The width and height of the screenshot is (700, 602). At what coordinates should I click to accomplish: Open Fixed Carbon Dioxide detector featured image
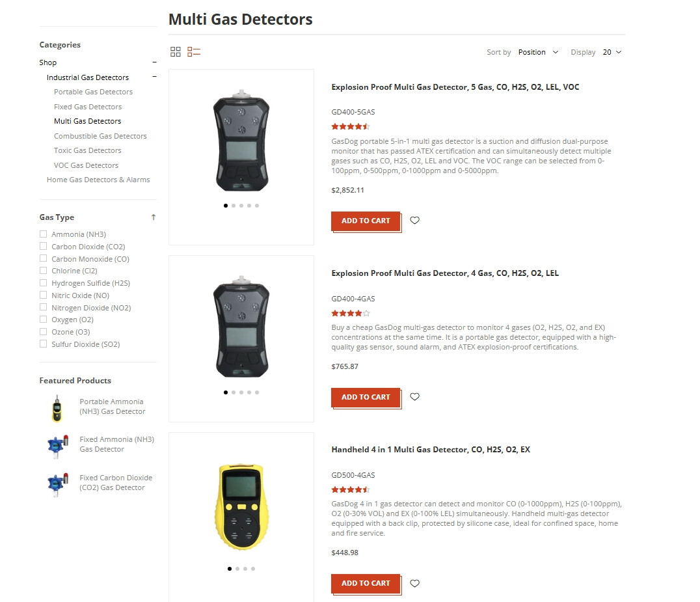click(58, 484)
